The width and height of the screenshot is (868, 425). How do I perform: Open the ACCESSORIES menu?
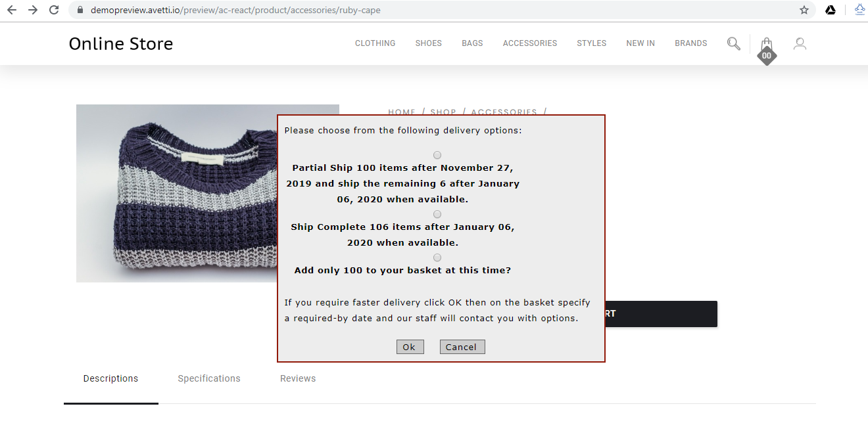click(x=530, y=43)
